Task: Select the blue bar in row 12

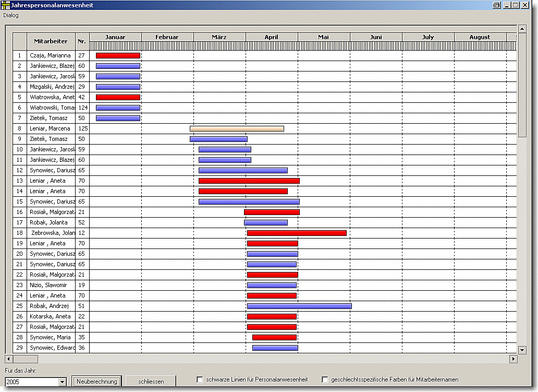Action: coord(243,170)
